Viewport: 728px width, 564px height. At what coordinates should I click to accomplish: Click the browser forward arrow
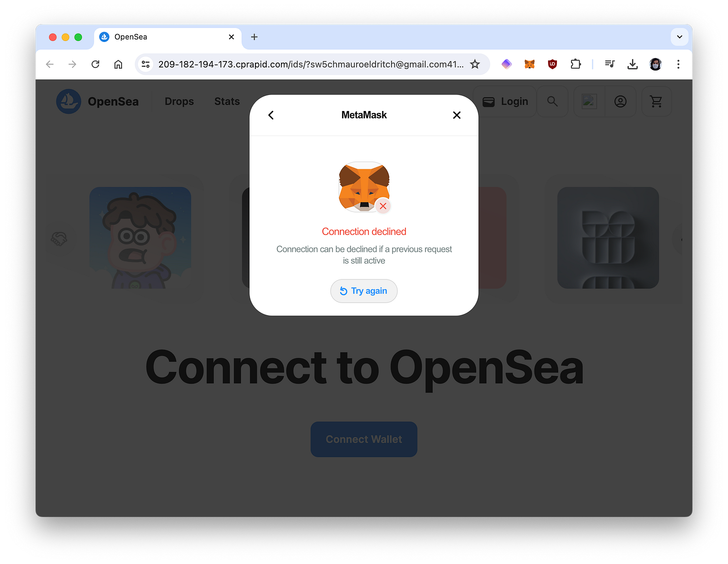point(72,64)
